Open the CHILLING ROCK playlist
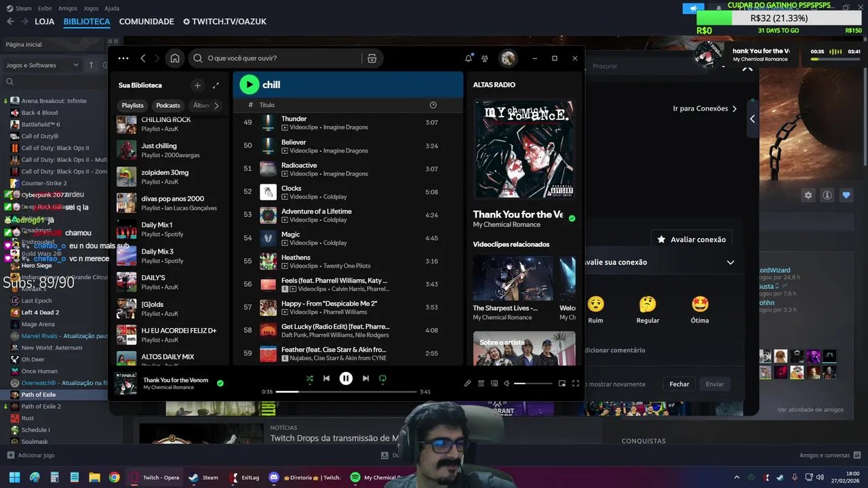The height and width of the screenshot is (488, 868). click(170, 123)
